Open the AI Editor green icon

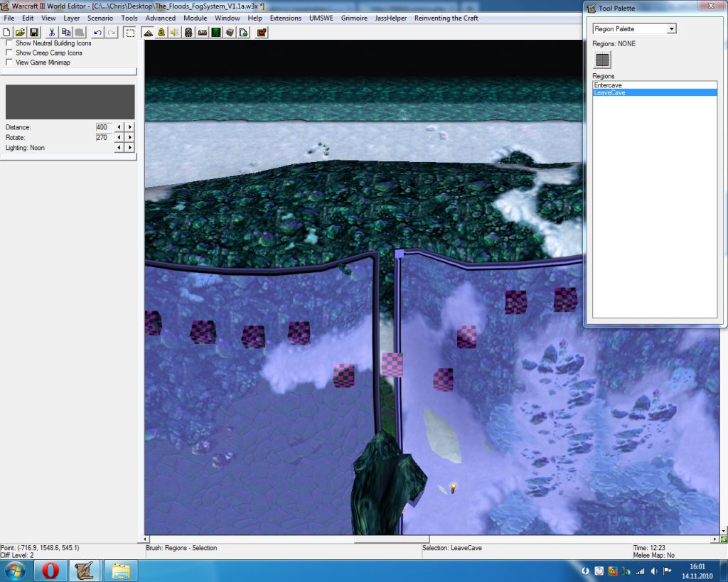click(216, 33)
